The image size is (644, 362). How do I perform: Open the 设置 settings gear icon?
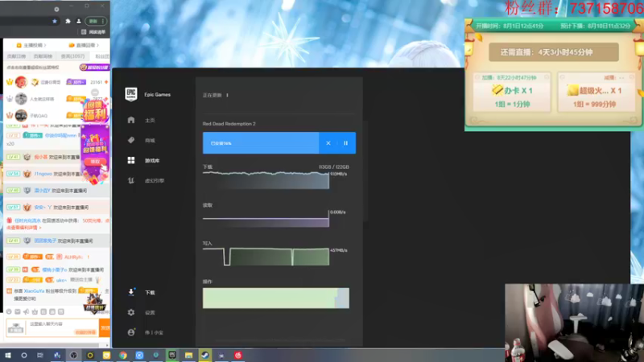coord(131,312)
